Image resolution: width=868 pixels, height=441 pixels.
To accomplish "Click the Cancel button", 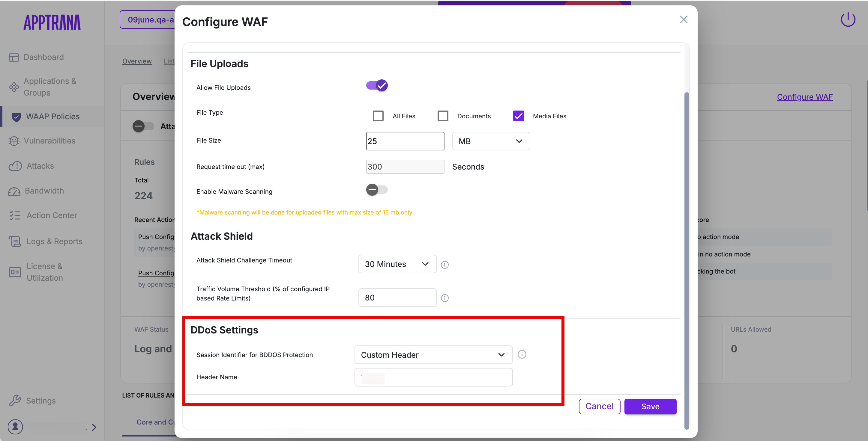I will (x=599, y=406).
